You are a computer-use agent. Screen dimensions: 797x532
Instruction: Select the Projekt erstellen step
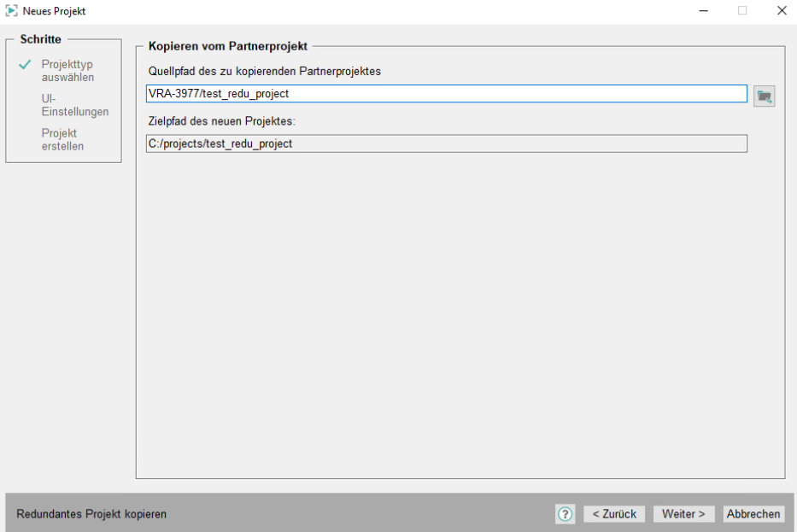(62, 140)
